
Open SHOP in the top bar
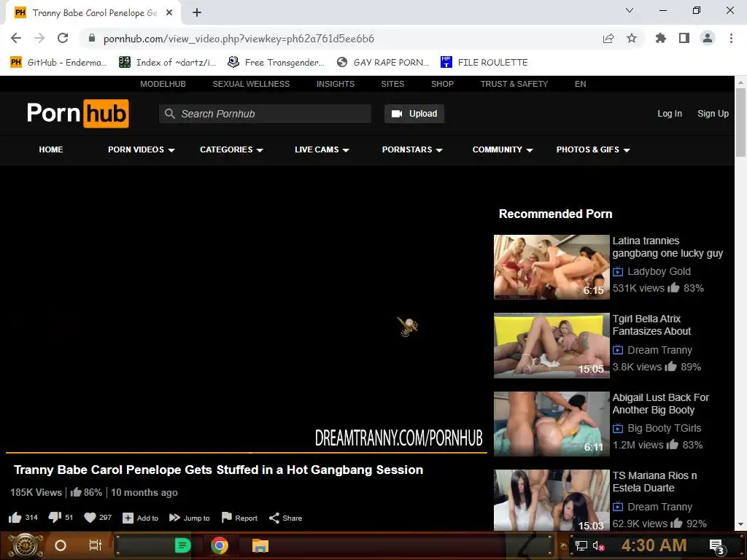tap(442, 84)
